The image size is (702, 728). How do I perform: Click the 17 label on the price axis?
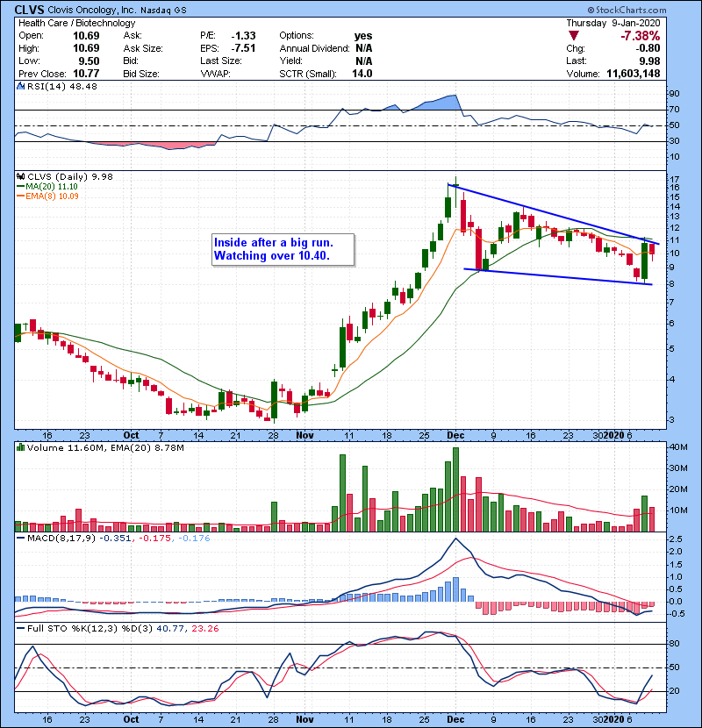[675, 179]
